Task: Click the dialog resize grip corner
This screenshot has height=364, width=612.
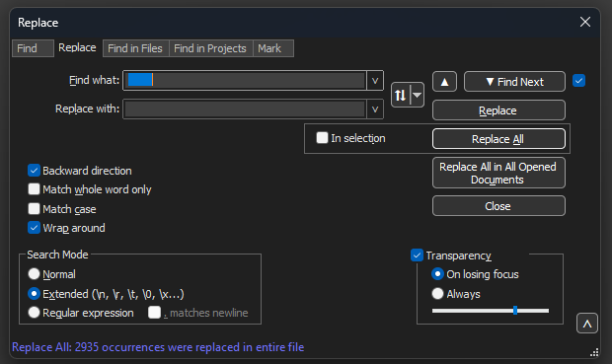Action: 594,352
